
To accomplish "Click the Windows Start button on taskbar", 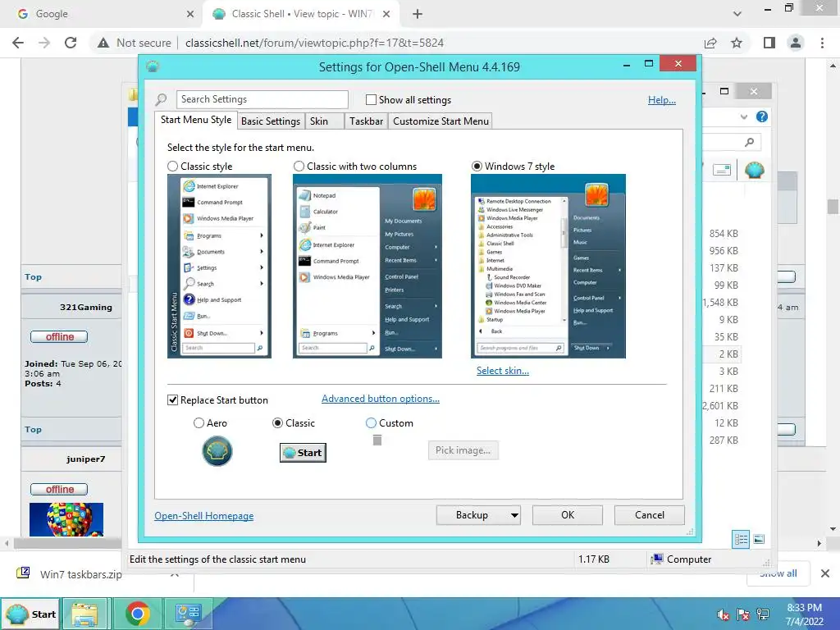I will (x=31, y=614).
